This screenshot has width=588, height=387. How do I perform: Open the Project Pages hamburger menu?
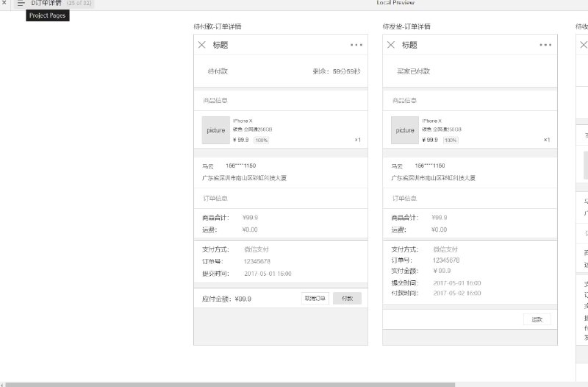click(x=21, y=3)
